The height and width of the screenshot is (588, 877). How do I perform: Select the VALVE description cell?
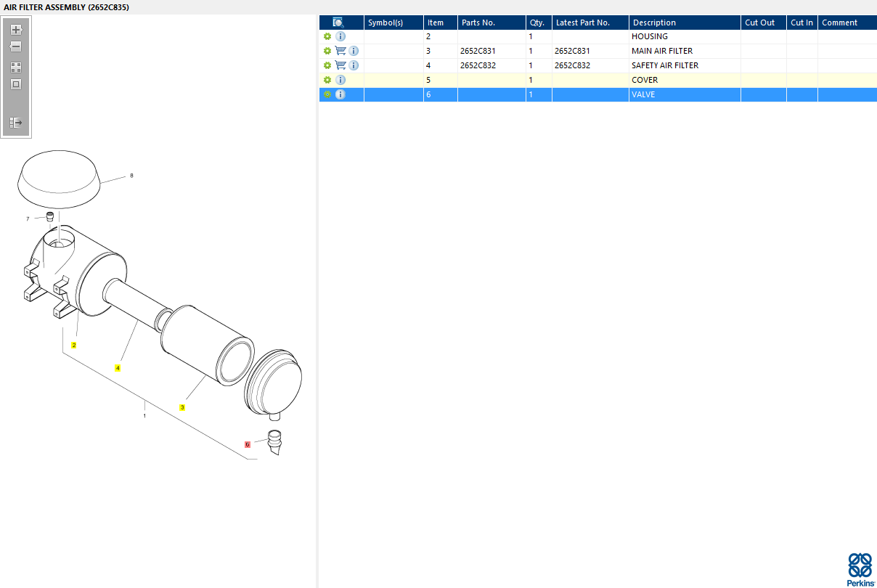685,94
